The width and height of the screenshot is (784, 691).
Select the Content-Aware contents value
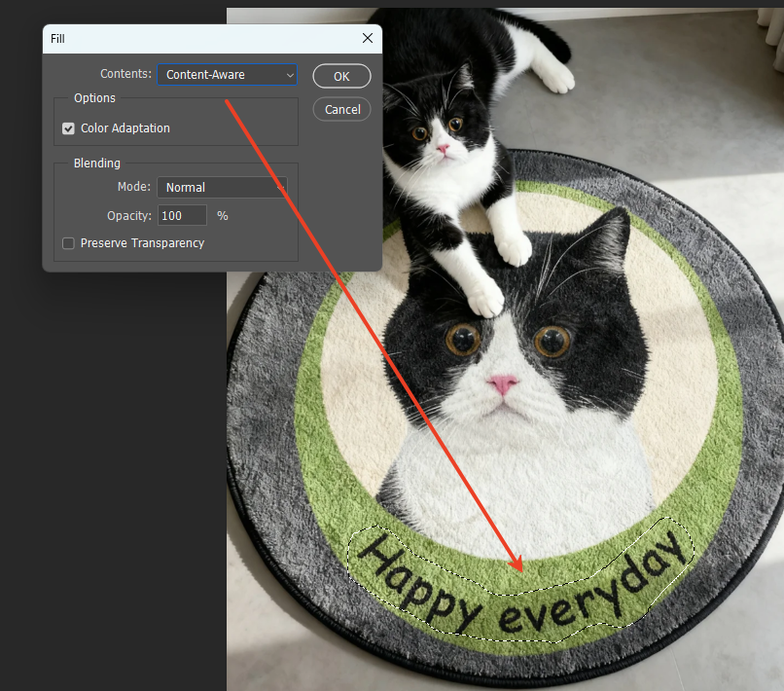[204, 74]
